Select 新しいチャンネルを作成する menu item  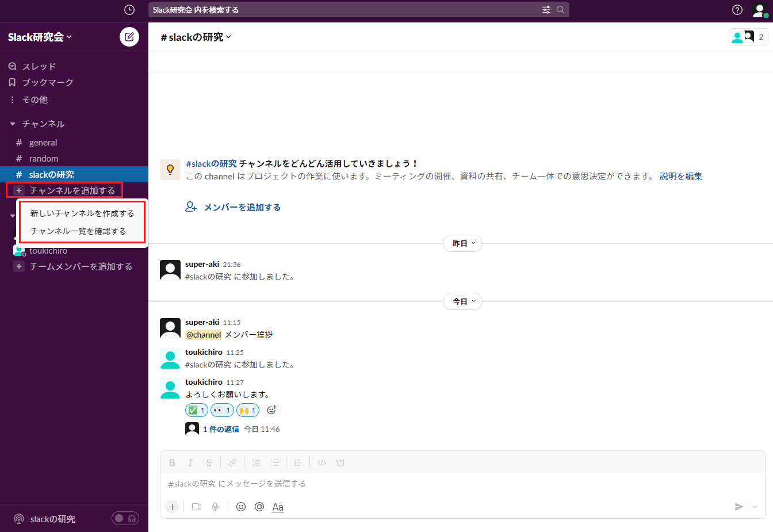82,213
